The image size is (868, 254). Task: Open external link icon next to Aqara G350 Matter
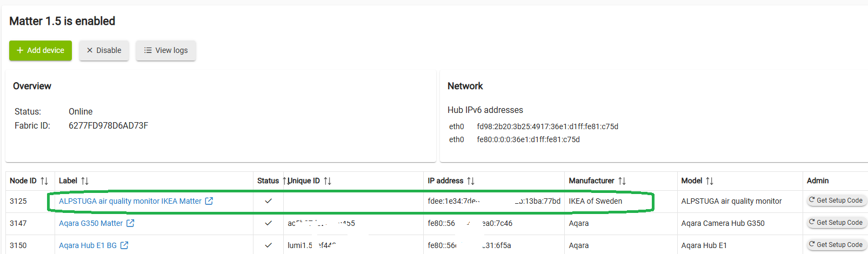click(130, 223)
